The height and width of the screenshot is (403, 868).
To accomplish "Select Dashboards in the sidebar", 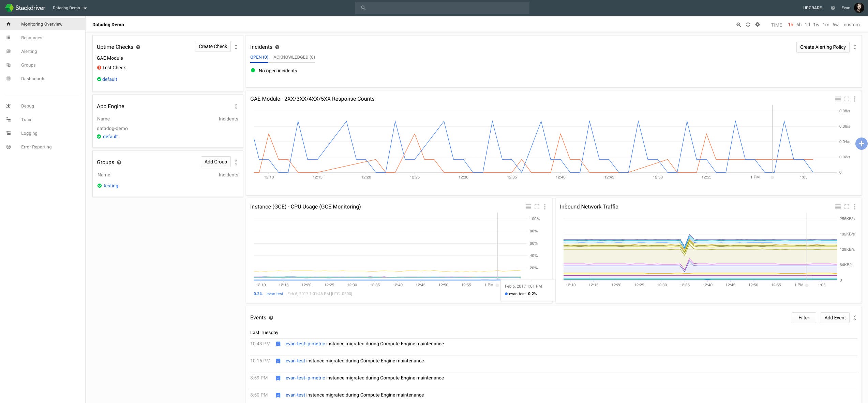I will (33, 78).
